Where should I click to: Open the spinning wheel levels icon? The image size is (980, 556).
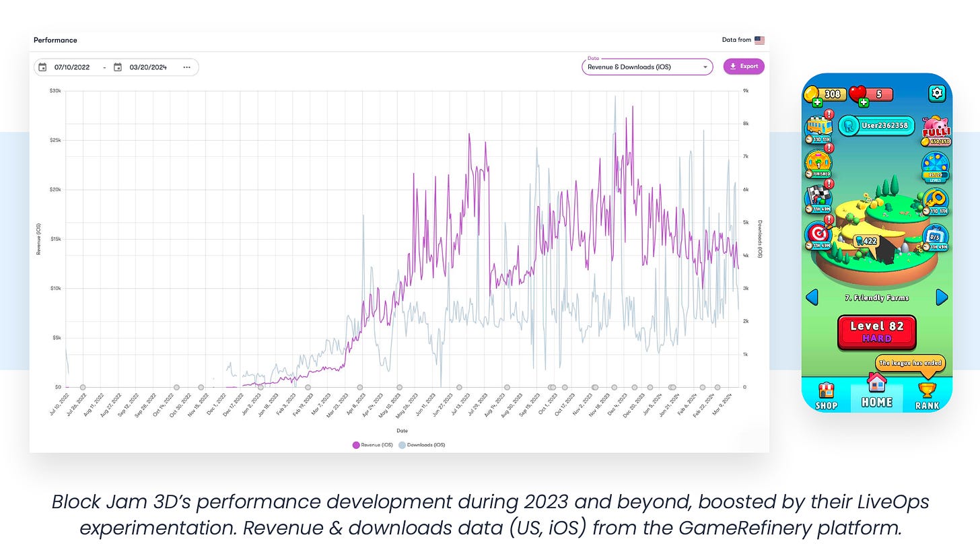[935, 166]
